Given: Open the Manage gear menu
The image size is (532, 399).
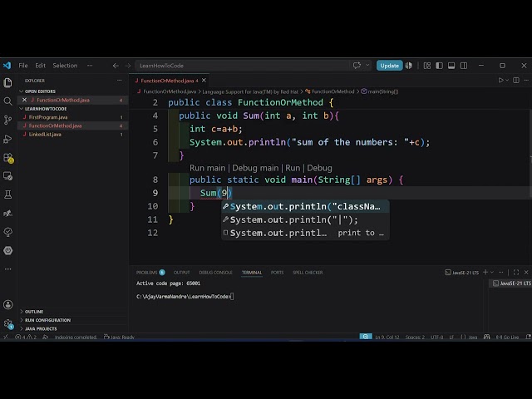Looking at the screenshot, I should coord(7,323).
